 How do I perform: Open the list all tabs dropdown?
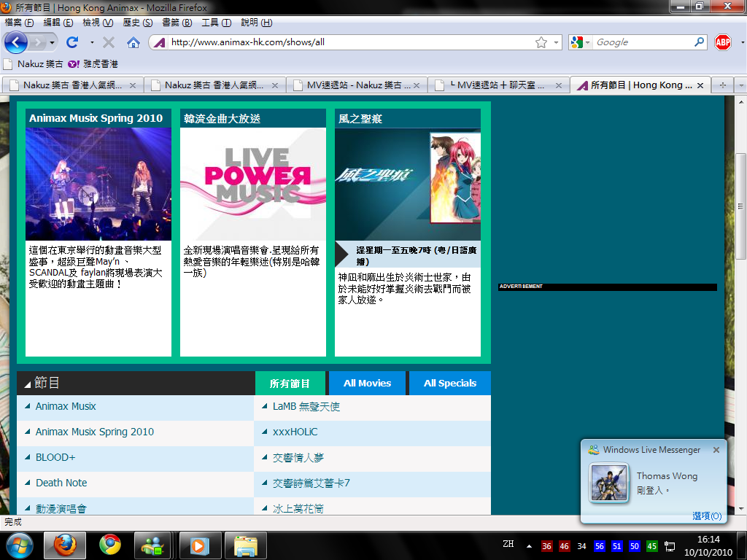(x=741, y=85)
